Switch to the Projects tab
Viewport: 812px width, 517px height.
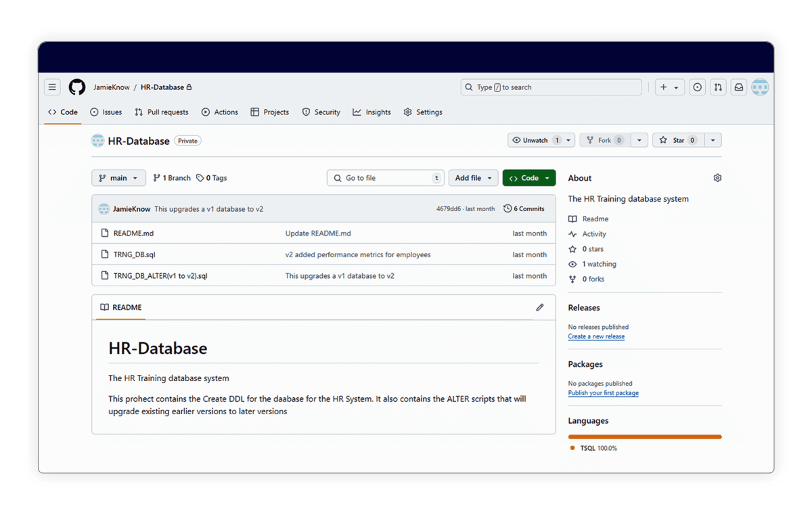(x=270, y=112)
